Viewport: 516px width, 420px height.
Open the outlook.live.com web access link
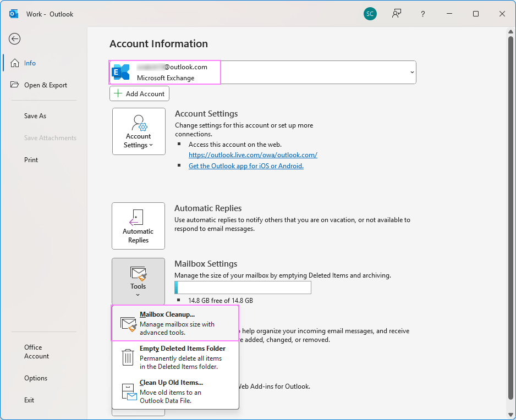point(252,155)
